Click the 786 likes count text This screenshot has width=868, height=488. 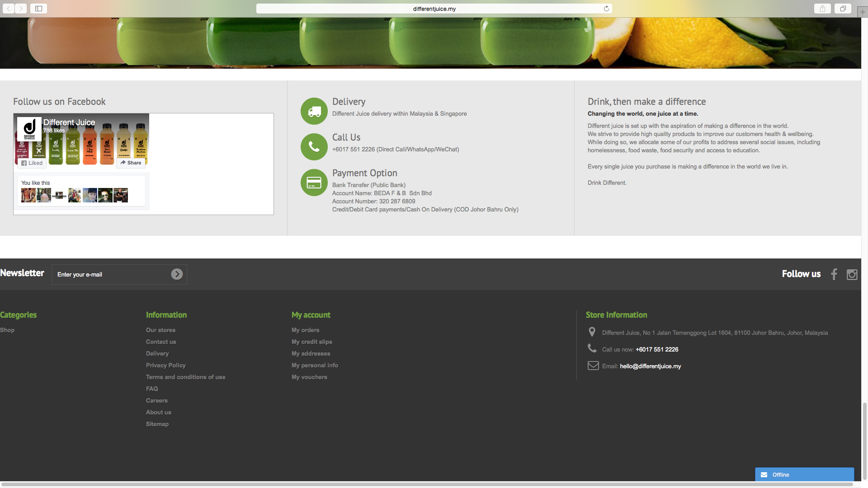54,131
